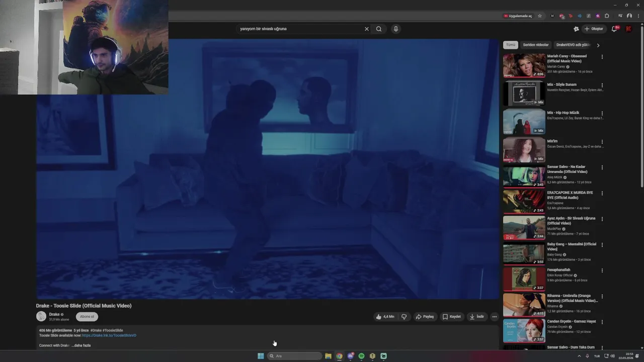644x362 pixels.
Task: Dislike the video with the thumbs-down button
Action: coord(404,317)
